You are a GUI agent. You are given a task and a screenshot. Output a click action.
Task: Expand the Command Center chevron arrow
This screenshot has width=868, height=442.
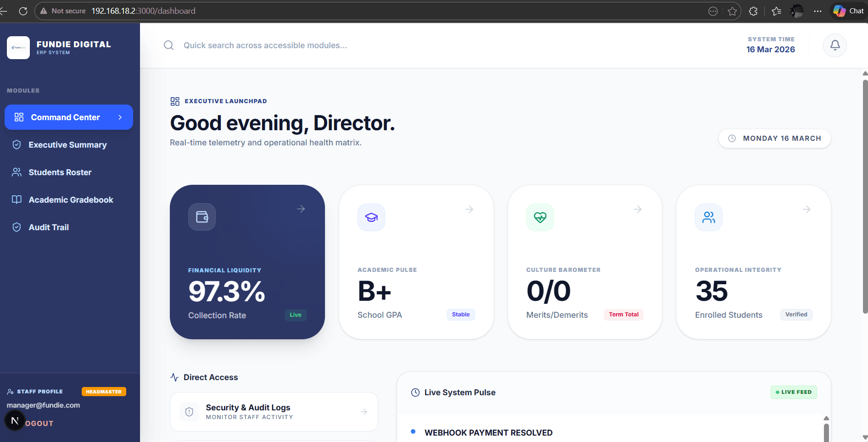coord(120,117)
